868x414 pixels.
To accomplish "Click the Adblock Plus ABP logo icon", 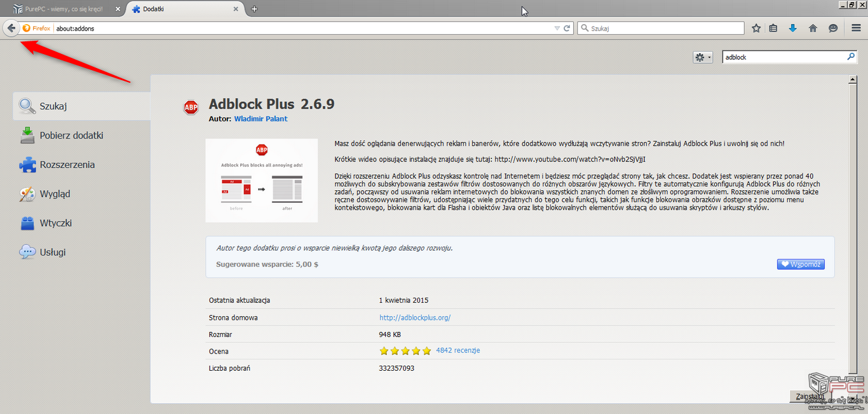I will (x=191, y=107).
